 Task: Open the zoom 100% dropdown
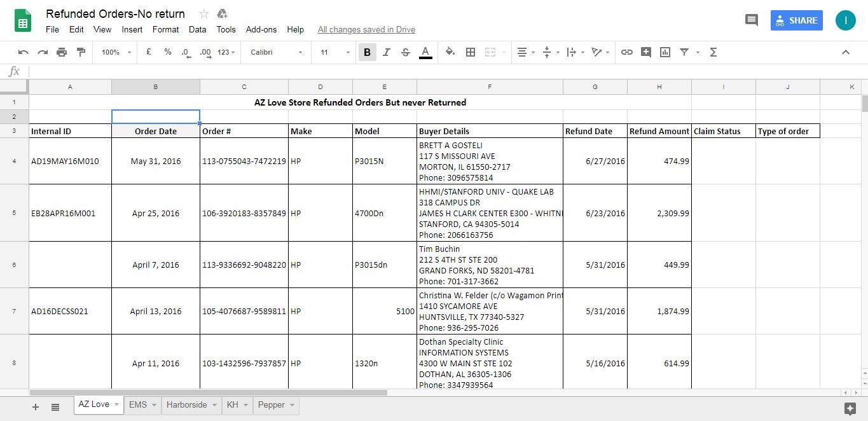(x=116, y=52)
